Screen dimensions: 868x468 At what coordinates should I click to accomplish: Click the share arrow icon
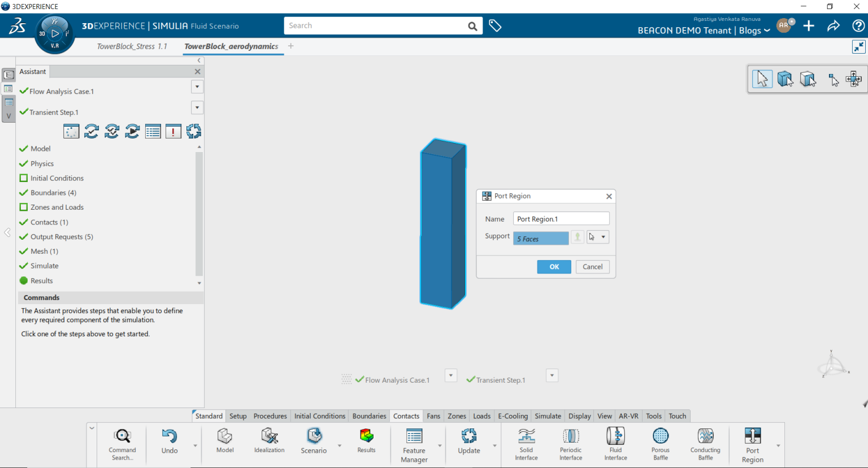tap(834, 26)
